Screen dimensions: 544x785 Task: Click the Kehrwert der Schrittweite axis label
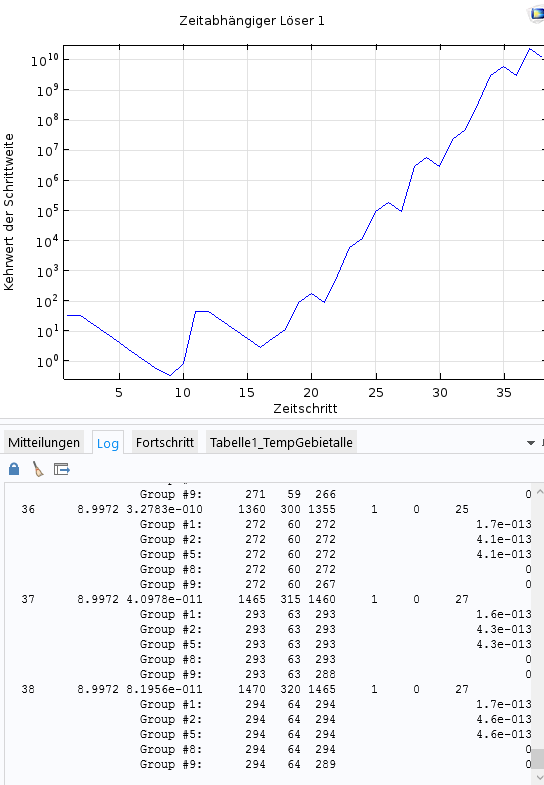click(9, 212)
